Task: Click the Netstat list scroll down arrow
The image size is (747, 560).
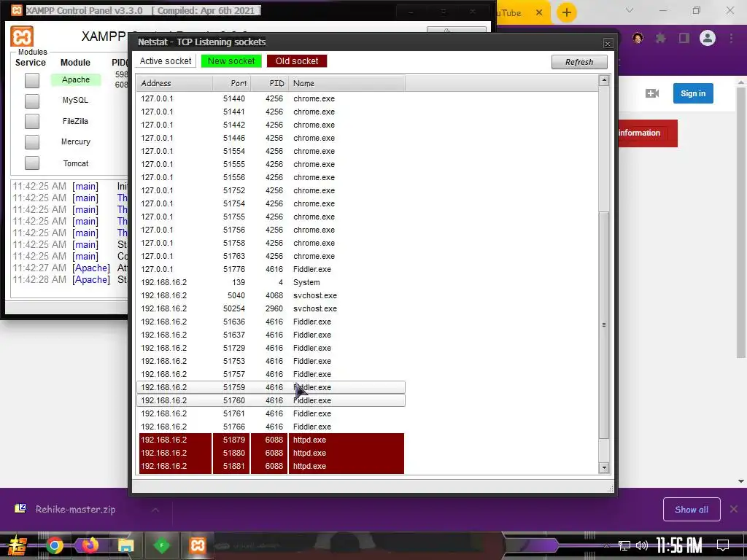Action: [604, 467]
